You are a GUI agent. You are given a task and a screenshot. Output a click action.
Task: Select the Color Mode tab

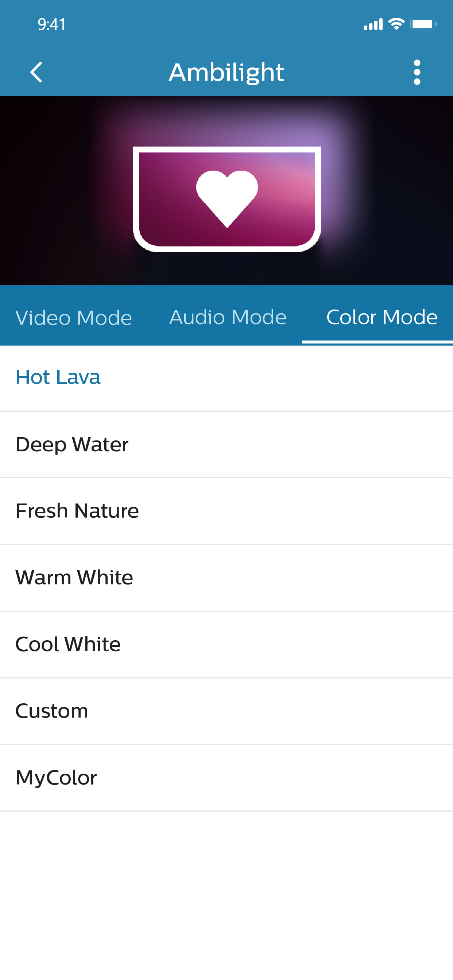point(382,317)
